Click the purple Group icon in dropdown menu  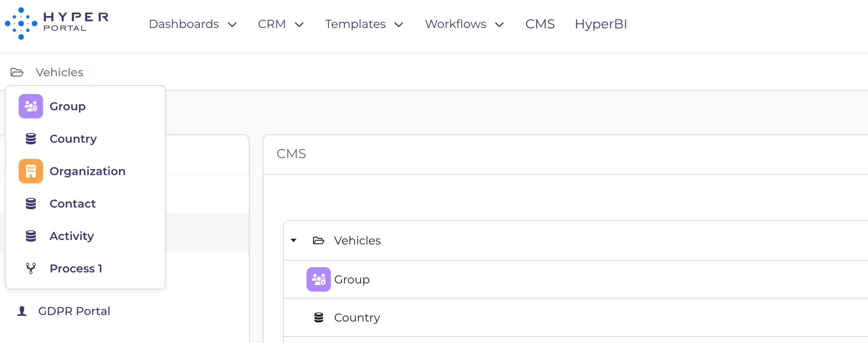pos(31,106)
